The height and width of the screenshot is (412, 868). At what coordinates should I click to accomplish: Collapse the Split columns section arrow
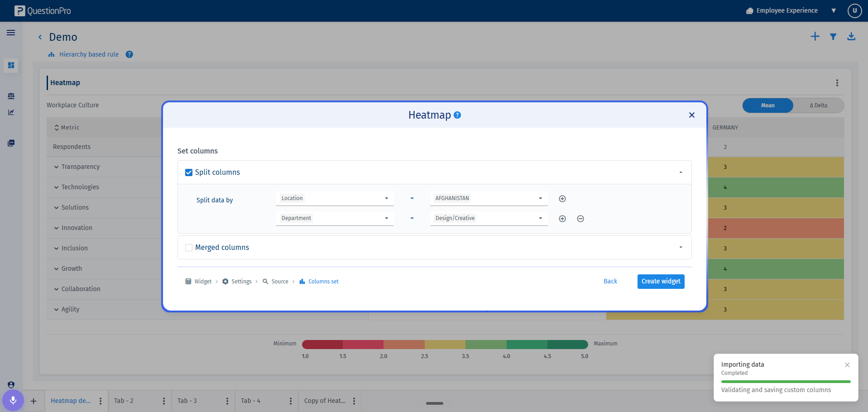(x=681, y=172)
